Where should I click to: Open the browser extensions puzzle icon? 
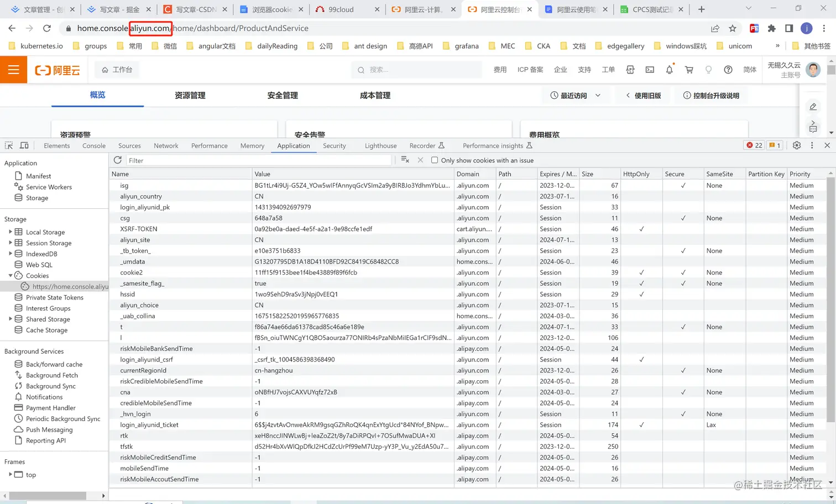[772, 28]
